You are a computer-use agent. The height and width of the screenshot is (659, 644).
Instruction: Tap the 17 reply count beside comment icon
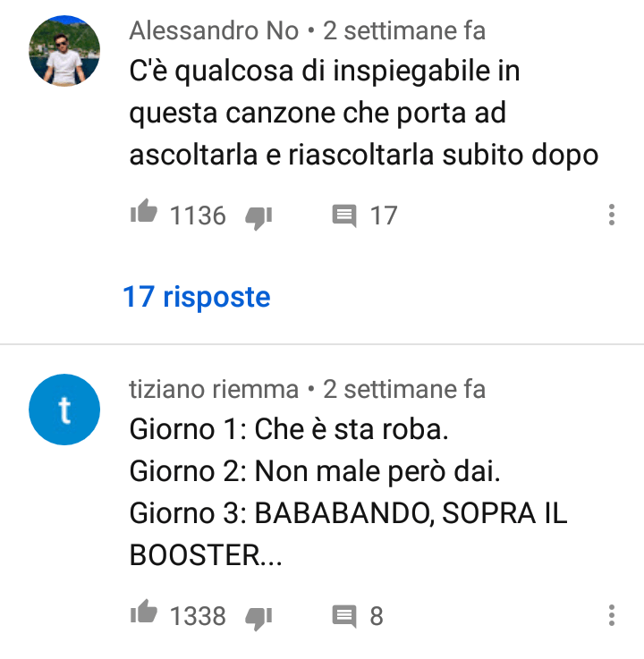(384, 215)
